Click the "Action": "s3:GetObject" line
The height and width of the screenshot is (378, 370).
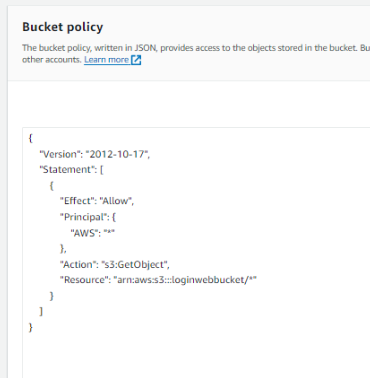pyautogui.click(x=115, y=264)
